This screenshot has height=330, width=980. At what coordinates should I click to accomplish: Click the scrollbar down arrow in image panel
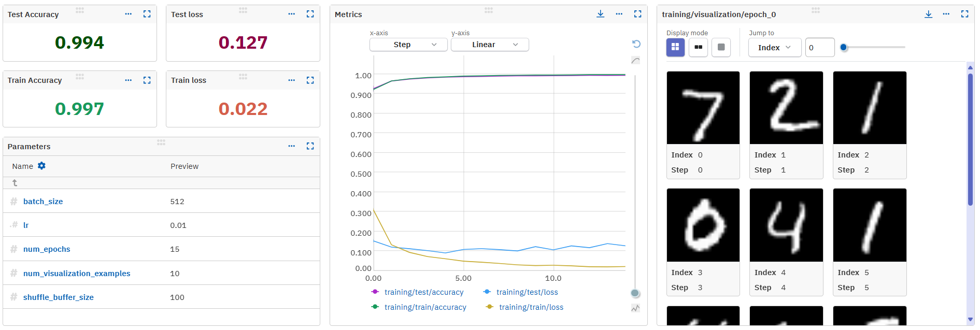pos(970,320)
